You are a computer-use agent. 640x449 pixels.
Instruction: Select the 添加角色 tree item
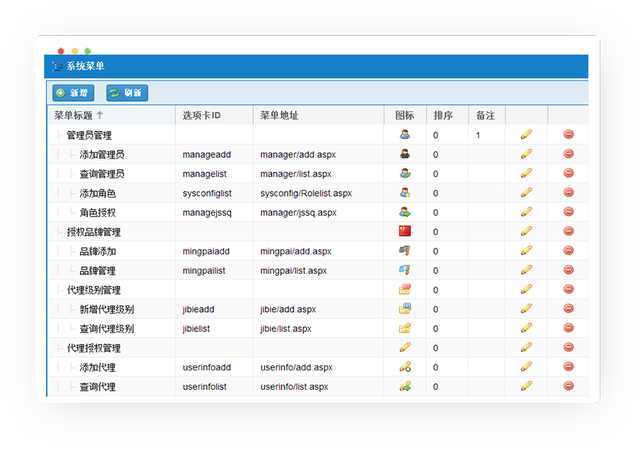[x=98, y=193]
